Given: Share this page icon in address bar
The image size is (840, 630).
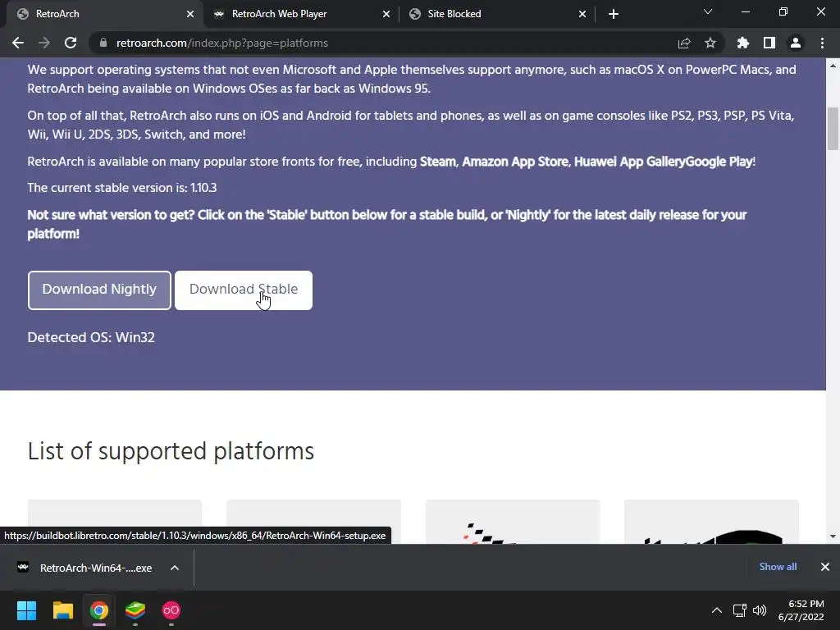Looking at the screenshot, I should click(x=683, y=43).
